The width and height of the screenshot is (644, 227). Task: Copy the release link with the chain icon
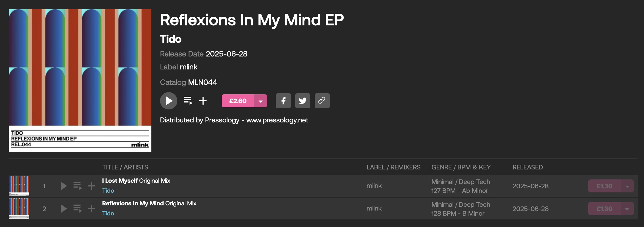322,101
